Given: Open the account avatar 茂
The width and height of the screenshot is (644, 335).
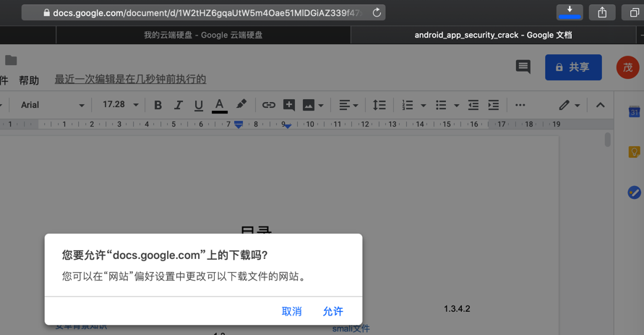Looking at the screenshot, I should (627, 67).
